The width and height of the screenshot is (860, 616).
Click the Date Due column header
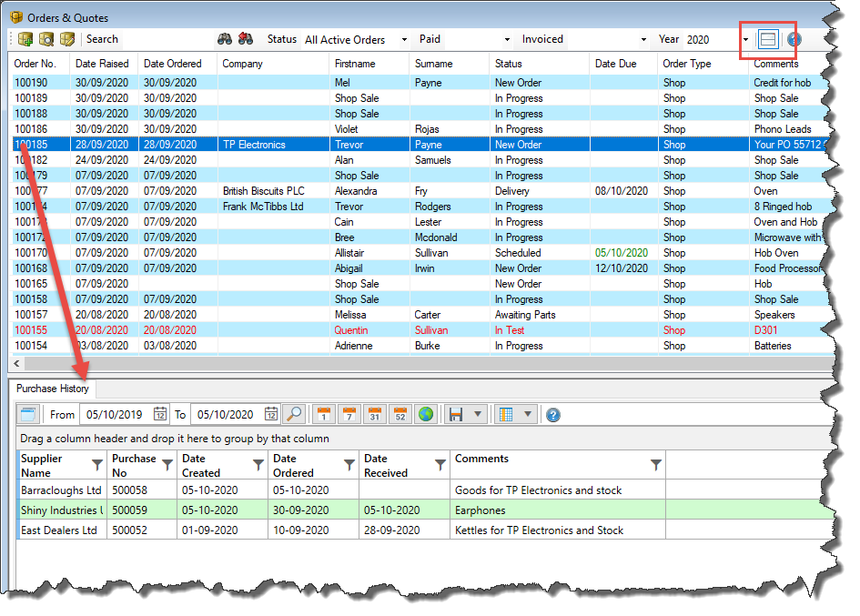618,64
